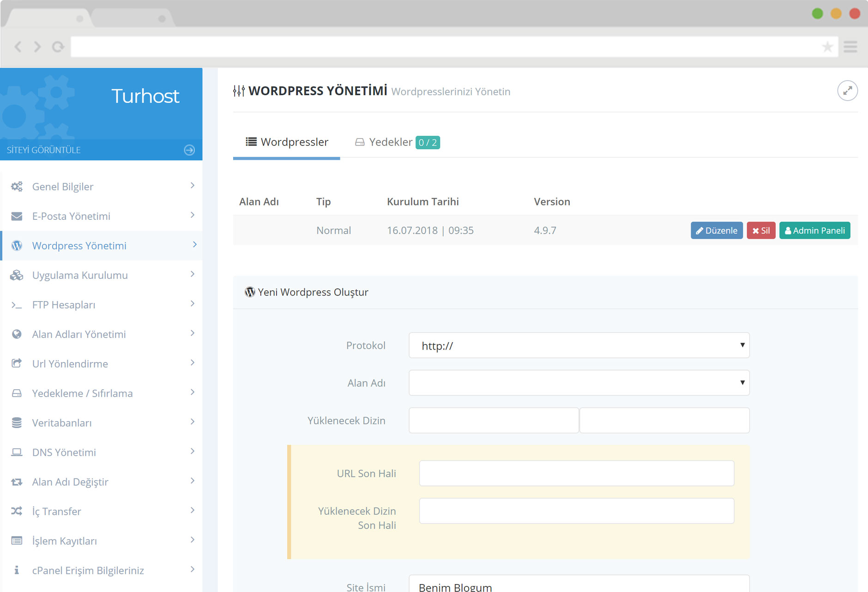This screenshot has height=592, width=868.
Task: Click the first Yüklenecek Dizin field
Action: (x=494, y=420)
